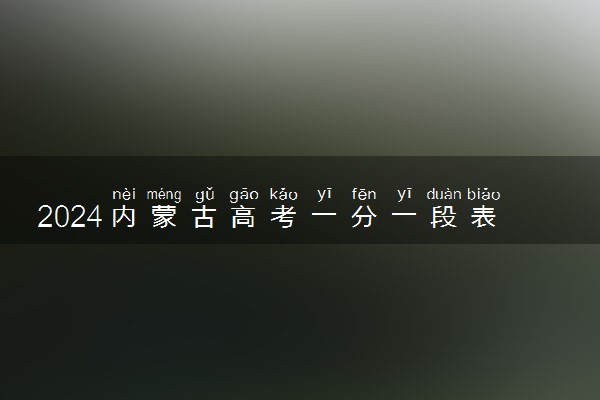Screen dimensions: 600x400
Task: Click the Chinese character 内
Action: point(124,217)
